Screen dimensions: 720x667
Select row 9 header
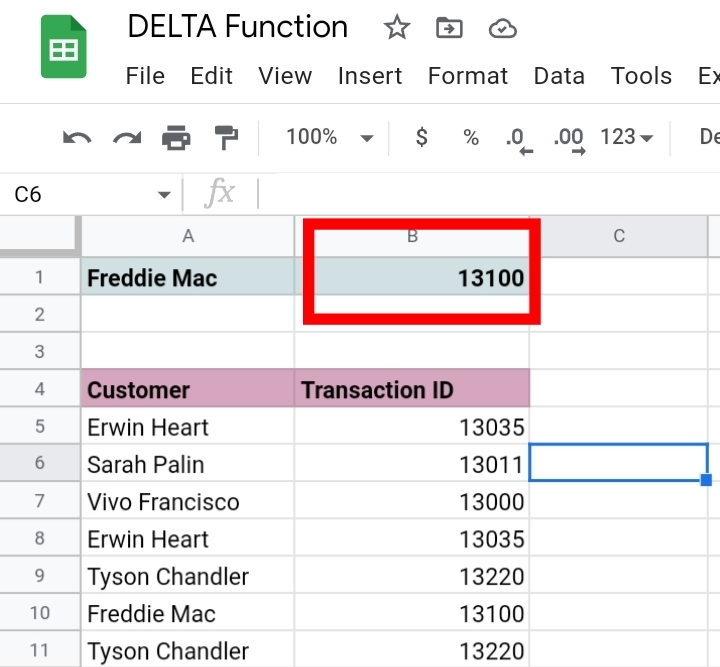pos(39,575)
